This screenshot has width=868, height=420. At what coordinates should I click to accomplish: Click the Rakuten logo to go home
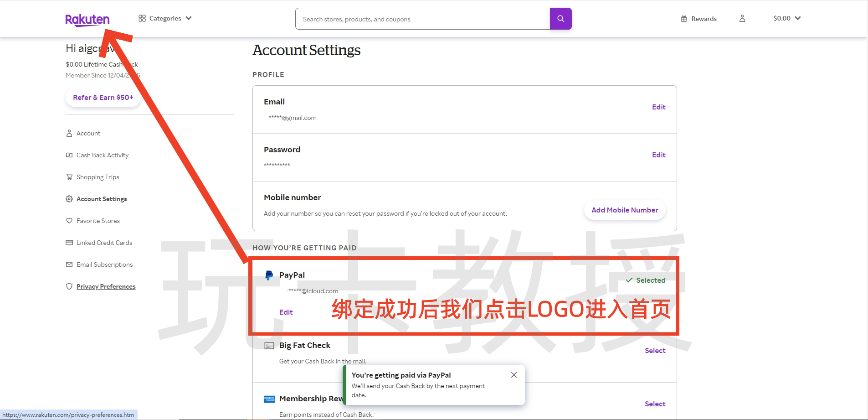click(x=87, y=19)
